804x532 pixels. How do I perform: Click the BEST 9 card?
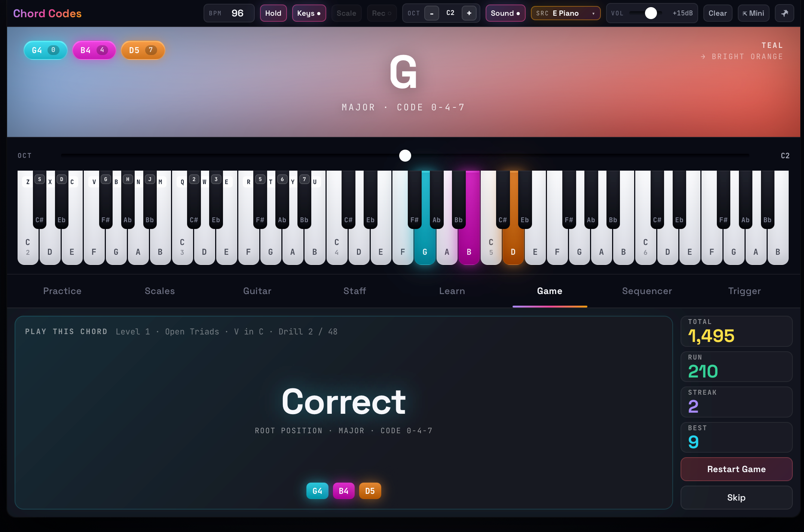[x=736, y=437]
